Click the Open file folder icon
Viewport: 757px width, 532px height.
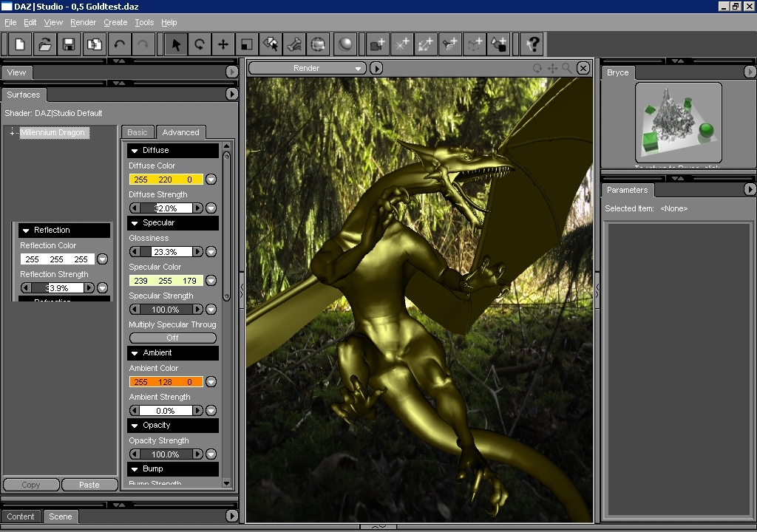[x=44, y=44]
